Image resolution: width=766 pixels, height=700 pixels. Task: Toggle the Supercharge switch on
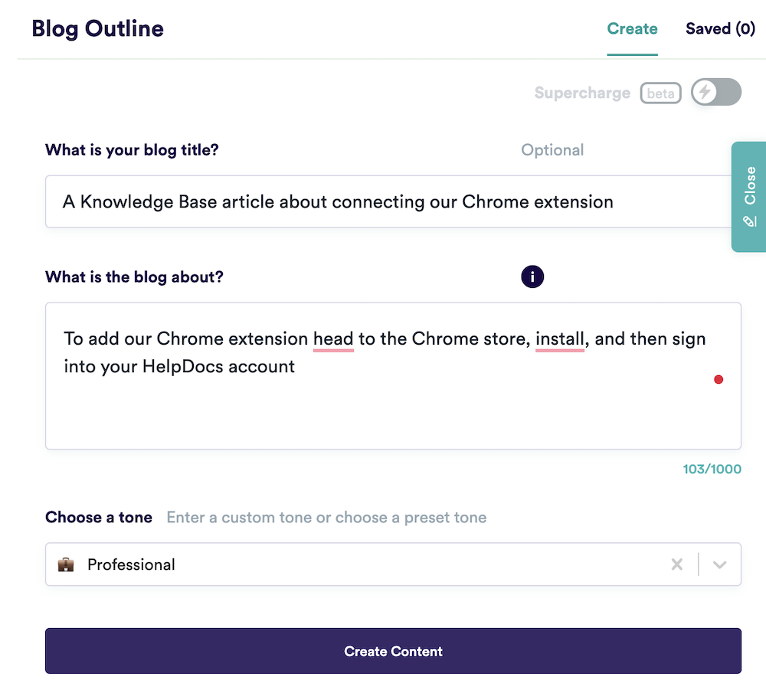716,92
